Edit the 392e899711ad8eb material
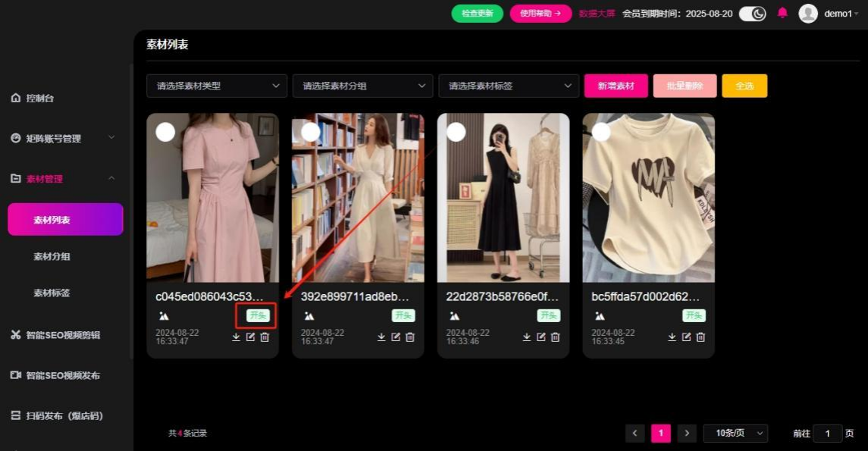The height and width of the screenshot is (451, 868). tap(396, 337)
